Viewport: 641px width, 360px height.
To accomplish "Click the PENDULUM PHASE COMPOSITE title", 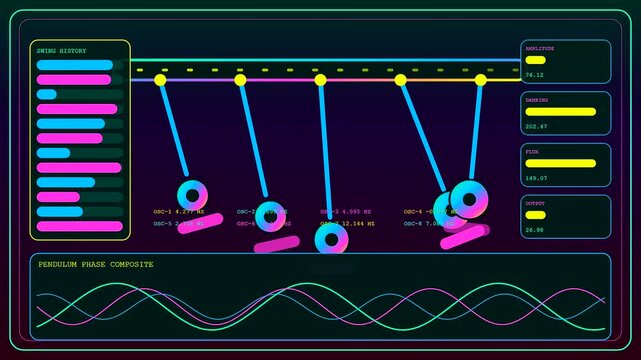I will (96, 264).
